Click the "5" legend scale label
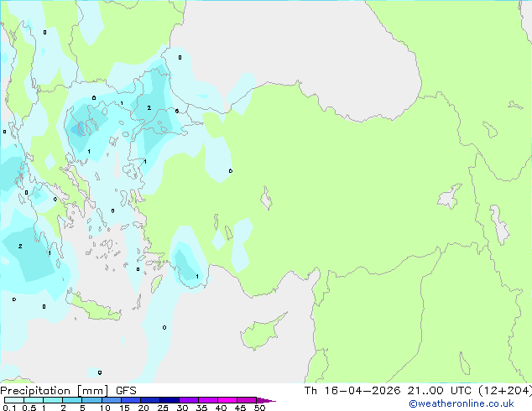The height and width of the screenshot is (411, 532). (x=82, y=408)
